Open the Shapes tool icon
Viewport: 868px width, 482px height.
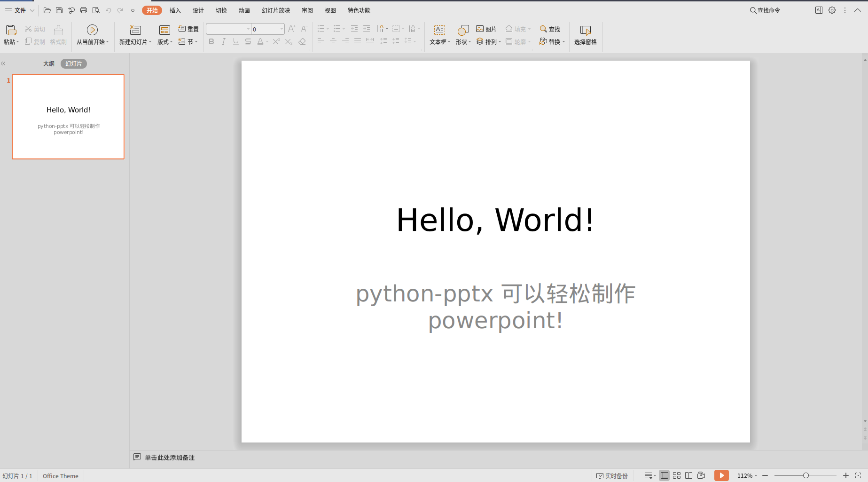463,30
